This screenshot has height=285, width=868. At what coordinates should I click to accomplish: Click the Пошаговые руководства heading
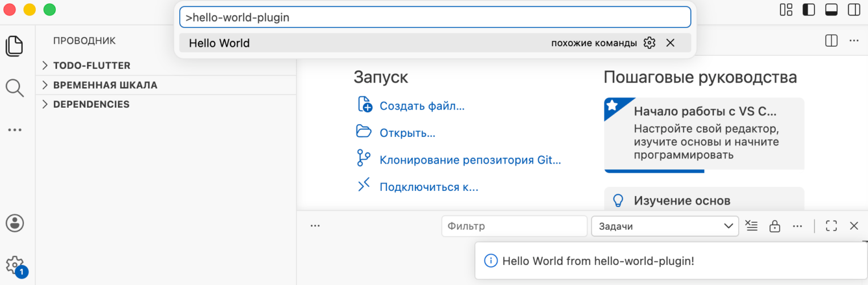pyautogui.click(x=700, y=77)
